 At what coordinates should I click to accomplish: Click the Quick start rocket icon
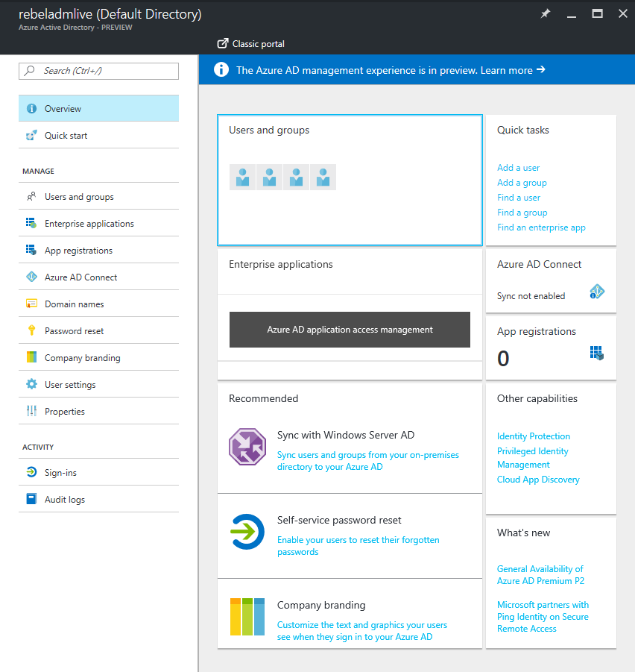pyautogui.click(x=32, y=136)
